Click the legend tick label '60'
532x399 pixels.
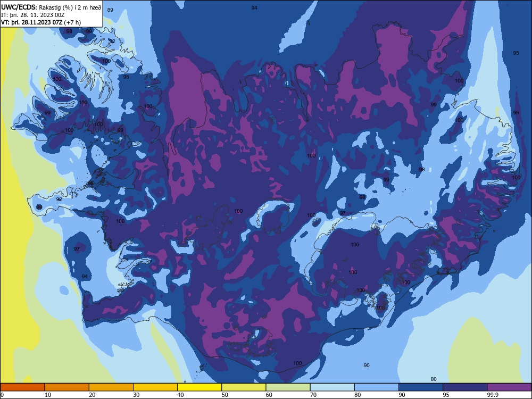tap(269, 395)
